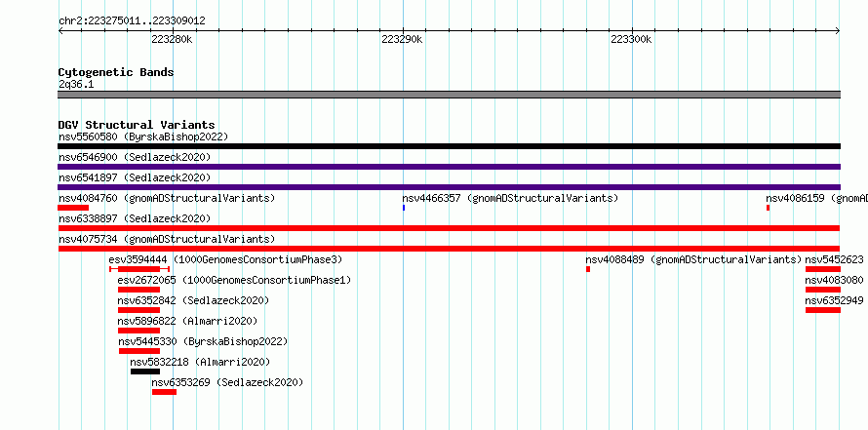Open nsv4466357 (gnomADStructuralVariants) label

[510, 198]
